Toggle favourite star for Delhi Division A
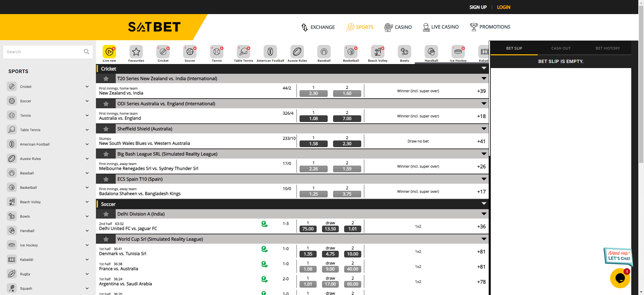644x295 pixels. (x=106, y=214)
